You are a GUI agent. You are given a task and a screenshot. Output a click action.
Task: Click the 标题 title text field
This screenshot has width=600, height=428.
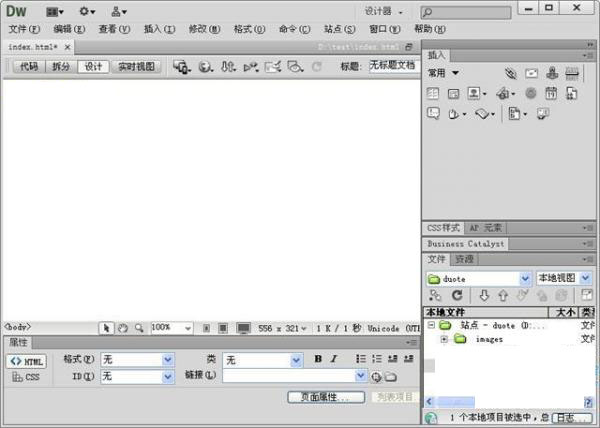(392, 66)
